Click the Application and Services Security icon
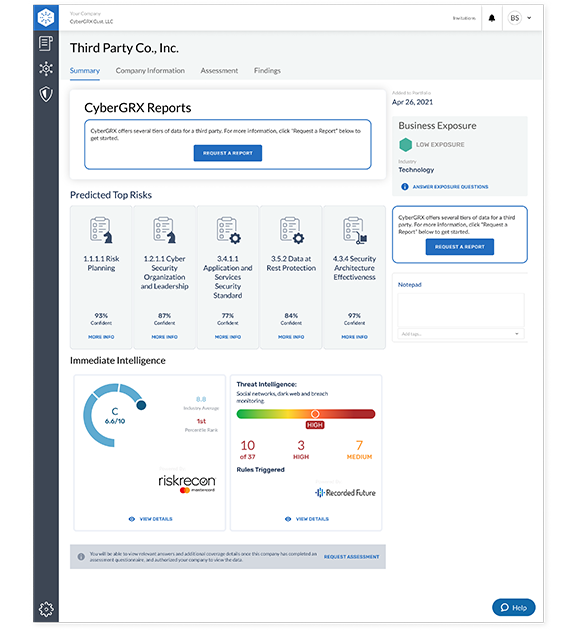 click(228, 230)
